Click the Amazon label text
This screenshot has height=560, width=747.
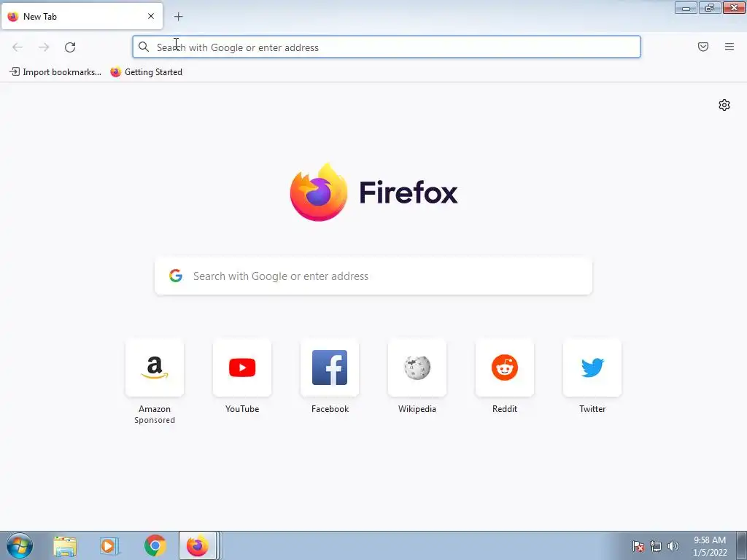155,409
